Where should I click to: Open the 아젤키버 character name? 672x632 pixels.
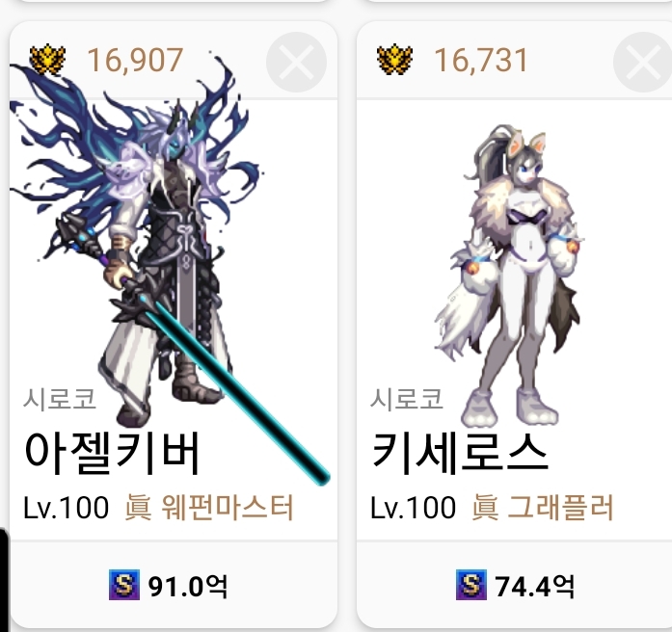pyautogui.click(x=112, y=453)
